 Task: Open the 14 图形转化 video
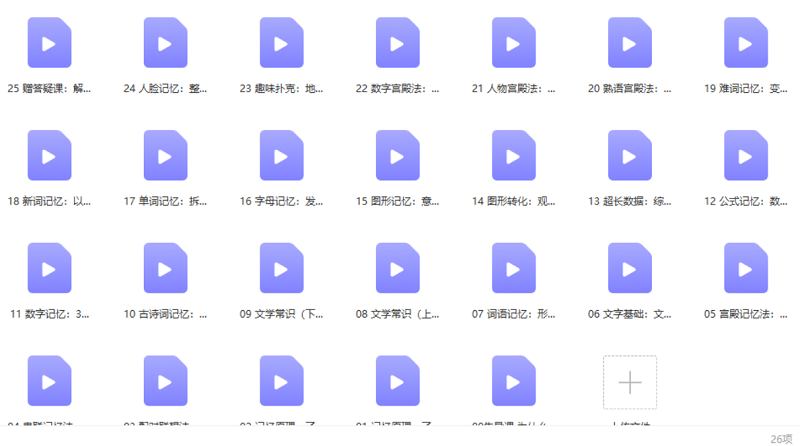[513, 155]
